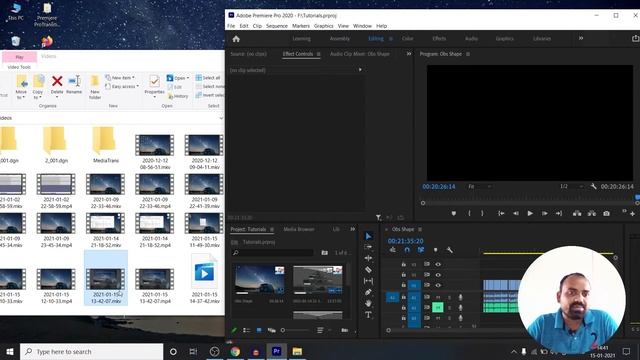The image size is (640, 360).
Task: Open timeline wrench display settings
Action: 450,250
